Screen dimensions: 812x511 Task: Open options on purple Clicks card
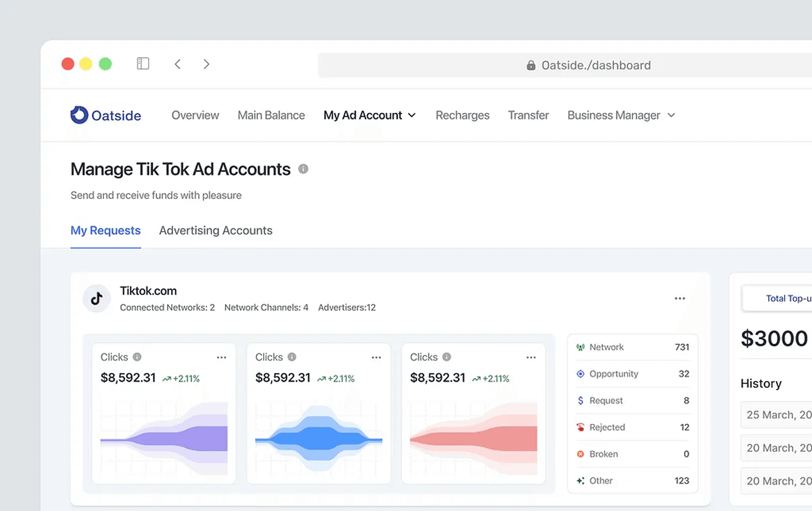[x=221, y=357]
